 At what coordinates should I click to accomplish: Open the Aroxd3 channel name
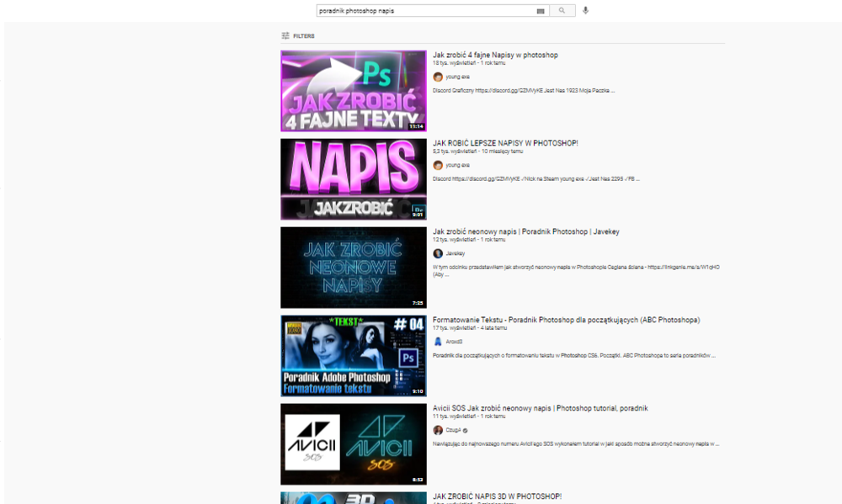454,342
